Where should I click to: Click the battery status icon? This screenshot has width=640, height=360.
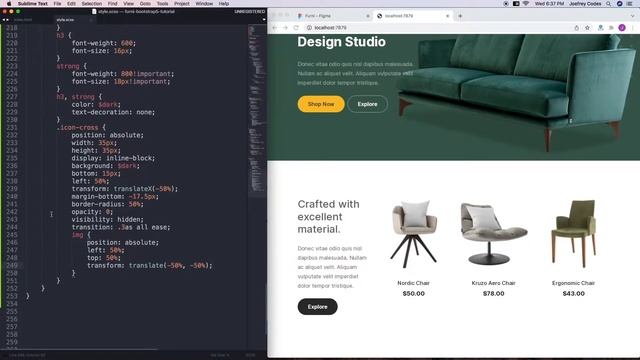coord(516,4)
